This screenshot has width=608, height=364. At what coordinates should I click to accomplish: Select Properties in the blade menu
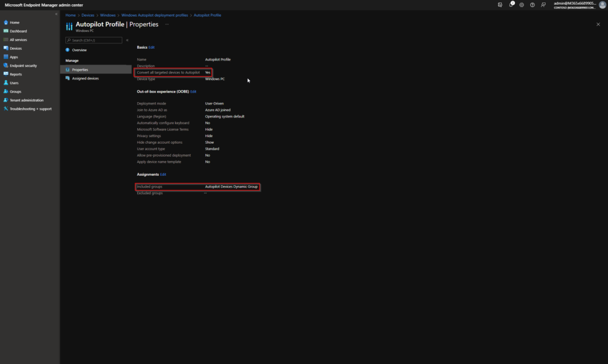[96, 70]
